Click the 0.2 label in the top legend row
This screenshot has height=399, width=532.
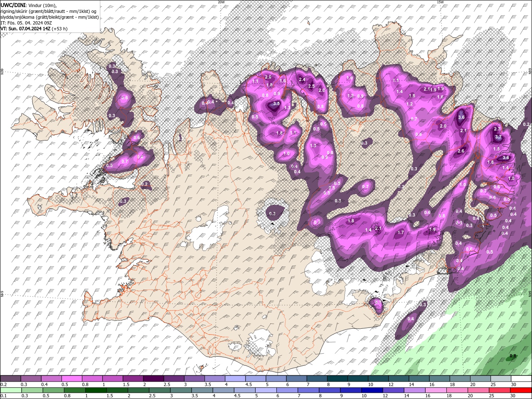3,384
